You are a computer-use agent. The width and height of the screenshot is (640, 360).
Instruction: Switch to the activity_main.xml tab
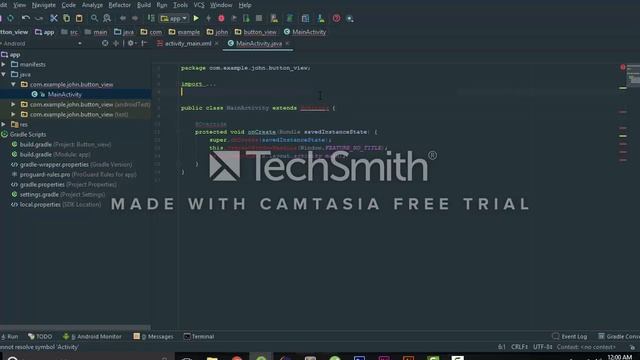(x=188, y=43)
